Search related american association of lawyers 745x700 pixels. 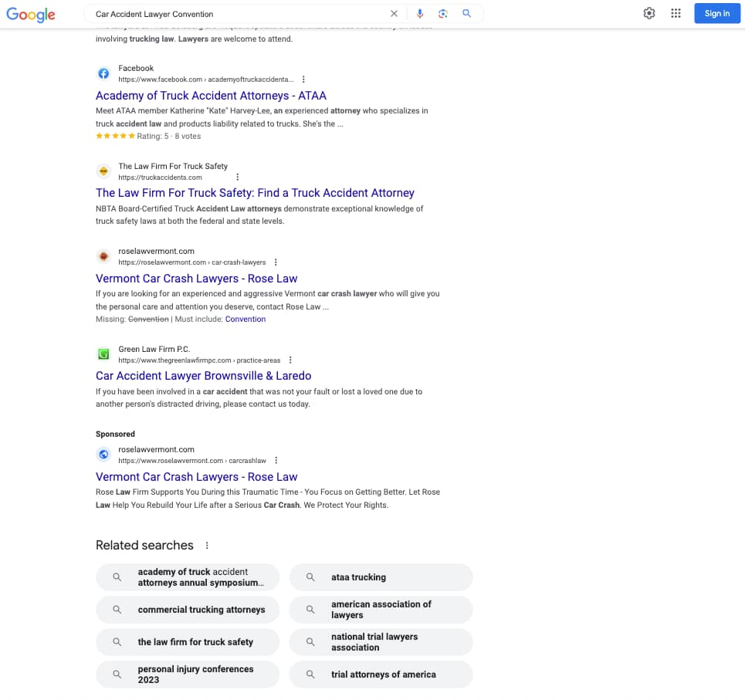pos(381,610)
